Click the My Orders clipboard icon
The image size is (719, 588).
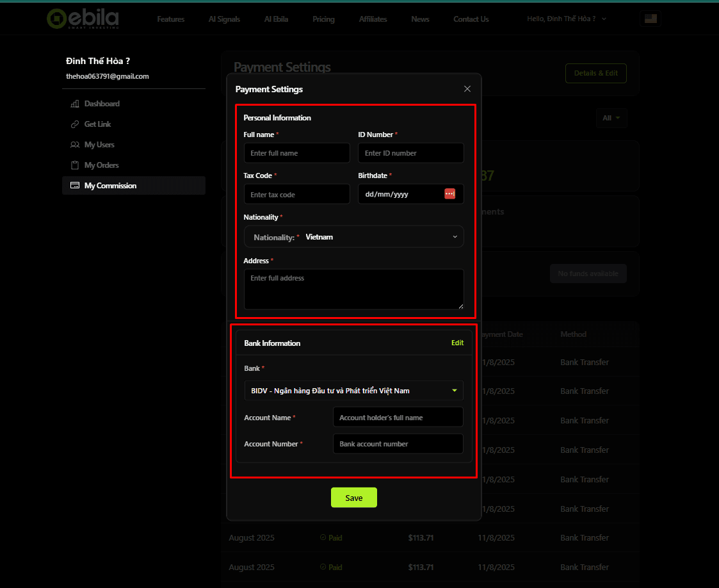click(x=75, y=165)
